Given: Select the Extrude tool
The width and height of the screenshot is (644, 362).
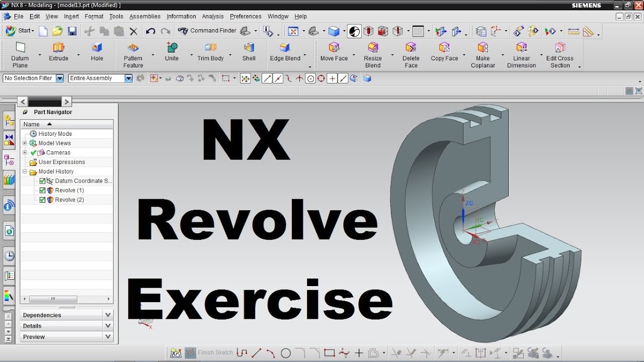Looking at the screenshot, I should point(58,52).
